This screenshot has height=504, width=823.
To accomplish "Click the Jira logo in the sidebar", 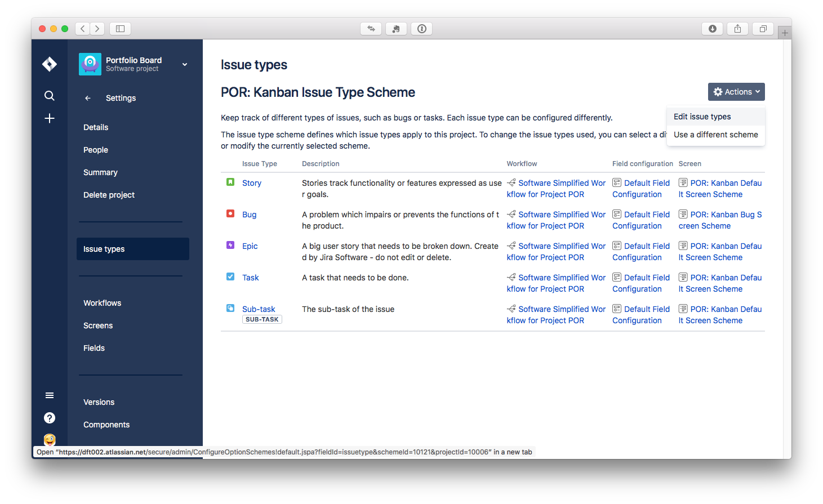I will coord(49,64).
